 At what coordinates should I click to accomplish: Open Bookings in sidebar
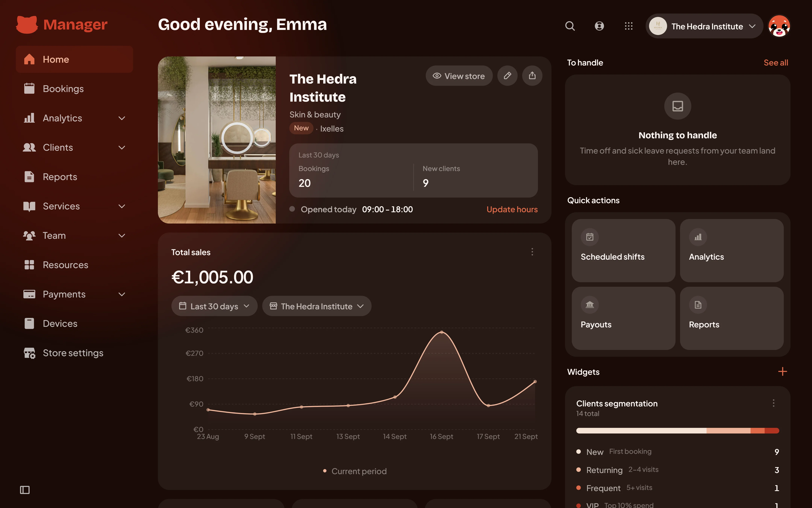74,89
